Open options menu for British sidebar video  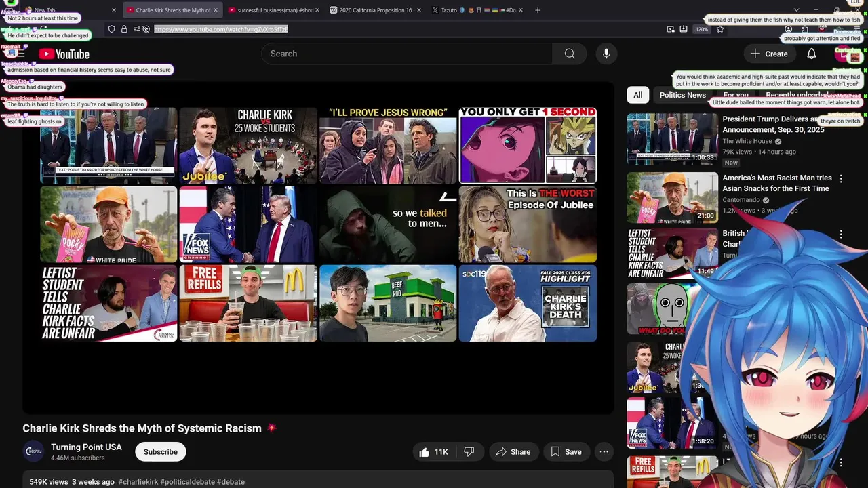(841, 235)
